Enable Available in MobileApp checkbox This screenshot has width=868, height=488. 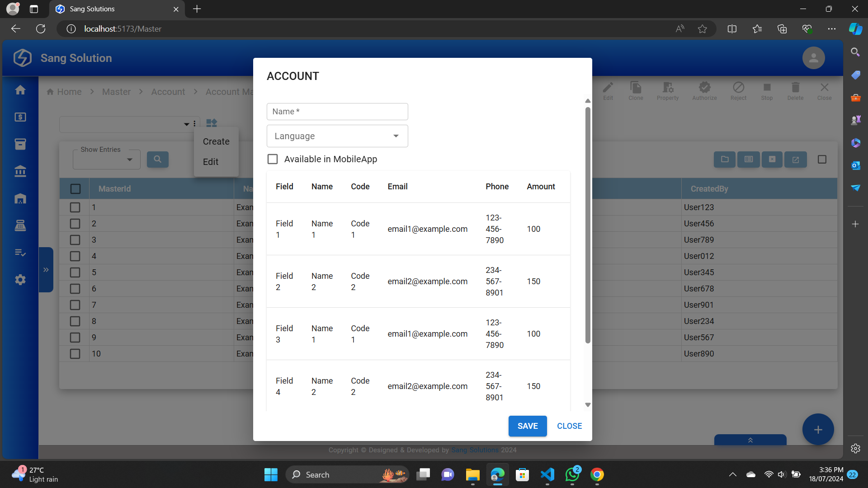(x=273, y=159)
